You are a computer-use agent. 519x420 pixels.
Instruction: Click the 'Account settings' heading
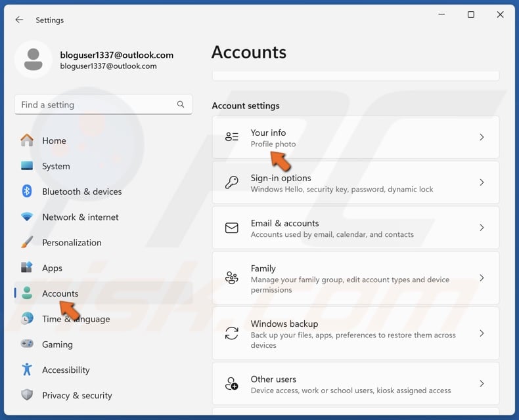(x=246, y=106)
